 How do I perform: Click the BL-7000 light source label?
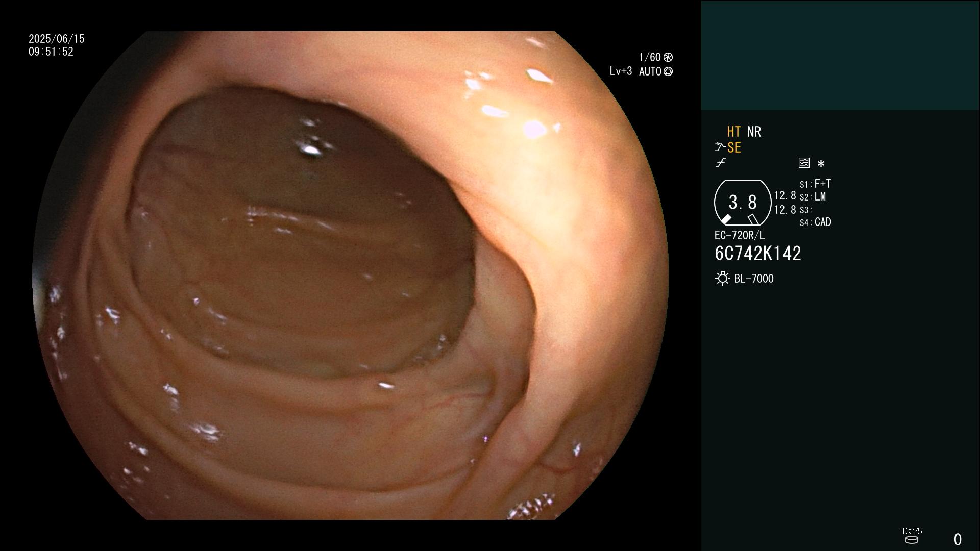coord(754,279)
